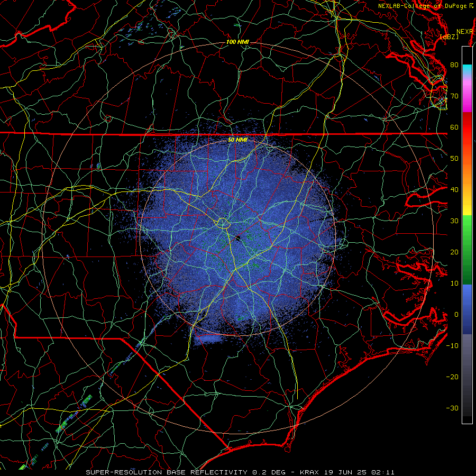
Task: Click the NEXR label above the color scale
Action: pyautogui.click(x=465, y=32)
